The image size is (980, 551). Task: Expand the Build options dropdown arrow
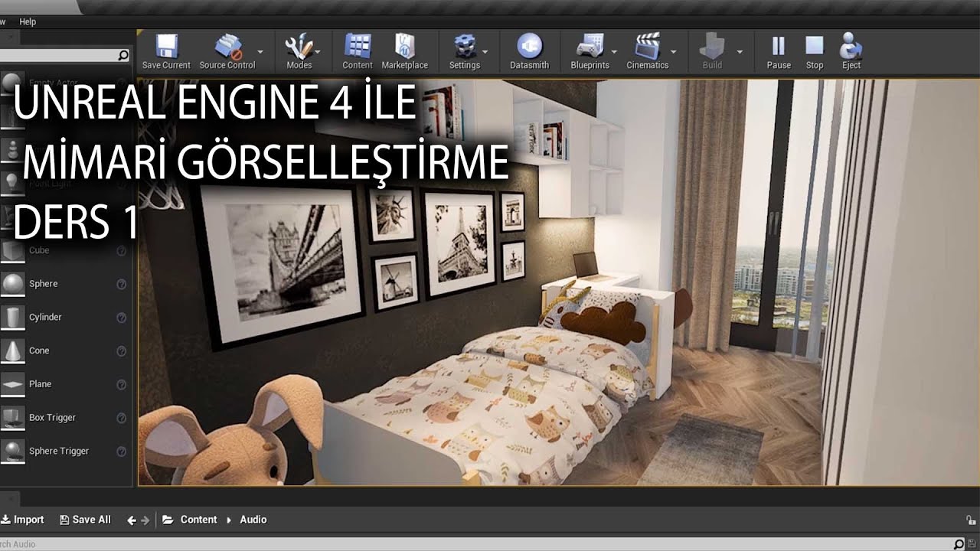[x=740, y=52]
